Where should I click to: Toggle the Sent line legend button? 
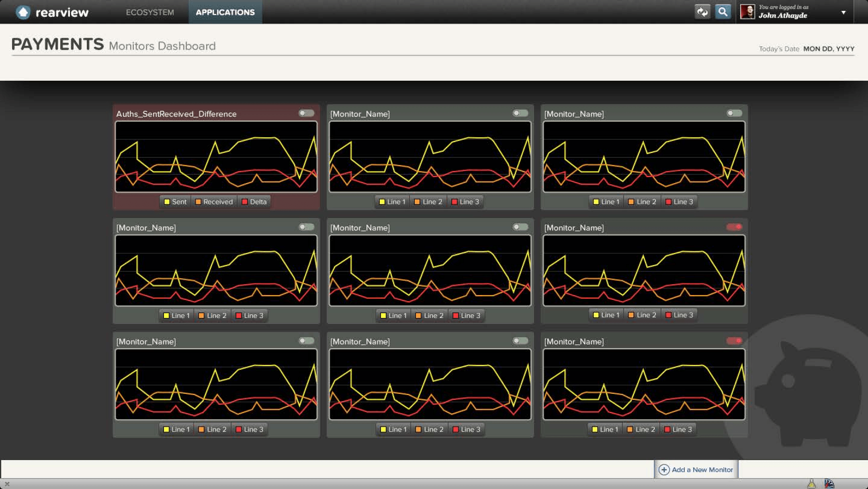click(175, 202)
